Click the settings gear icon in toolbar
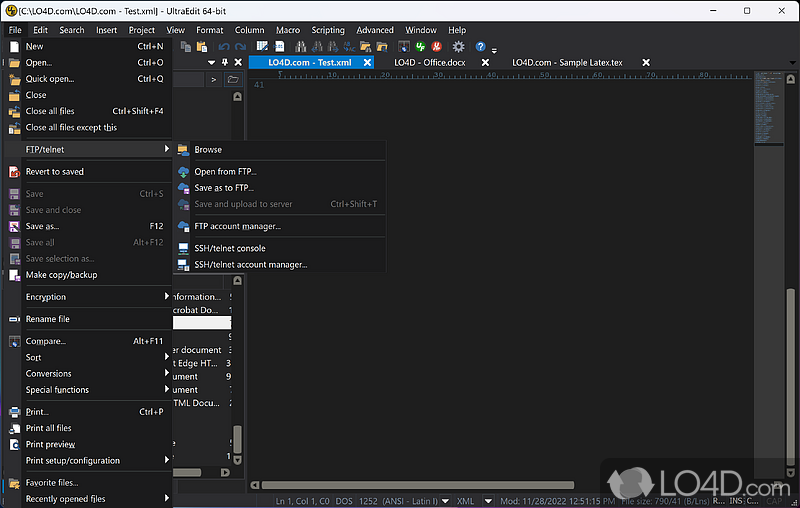Viewport: 800px width, 508px height. pyautogui.click(x=458, y=46)
